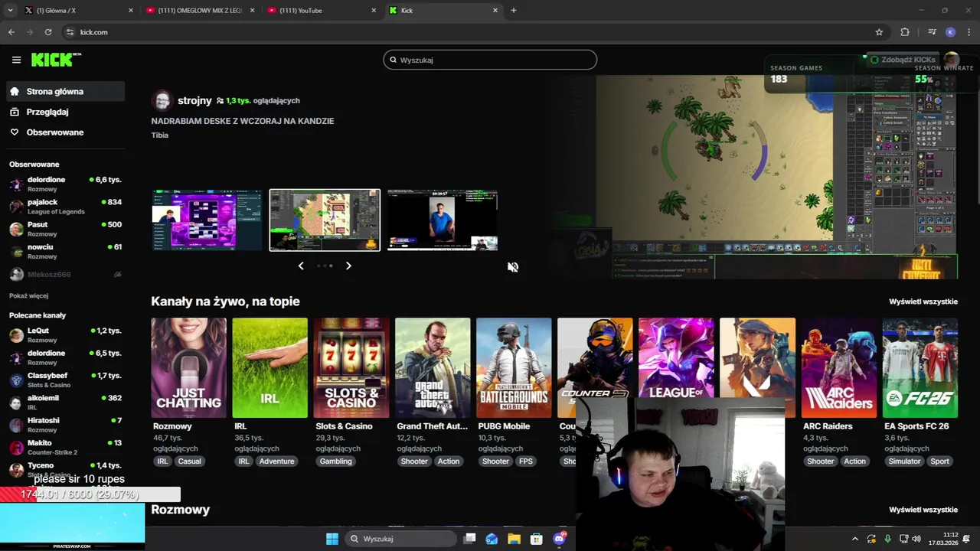
Task: Open the tab search dropdown arrow
Action: click(10, 11)
